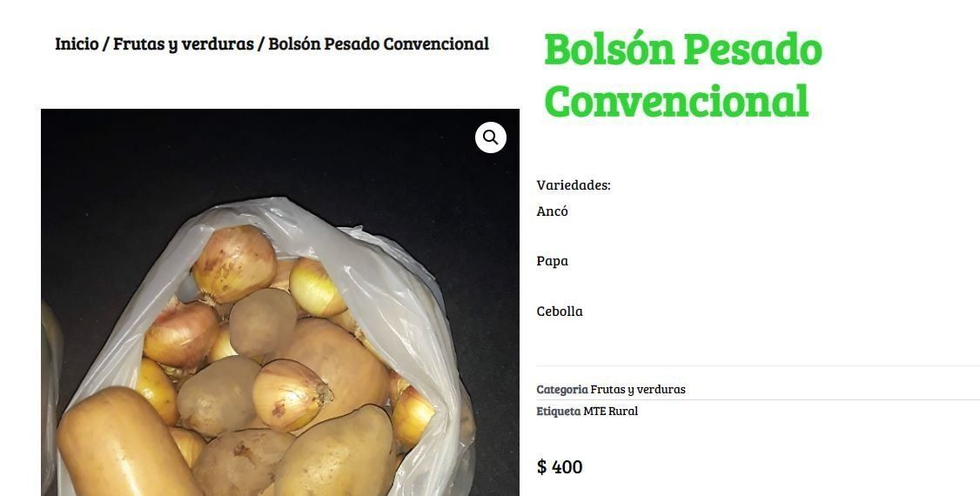Click the magnifier zoom icon on the photo

(x=491, y=137)
